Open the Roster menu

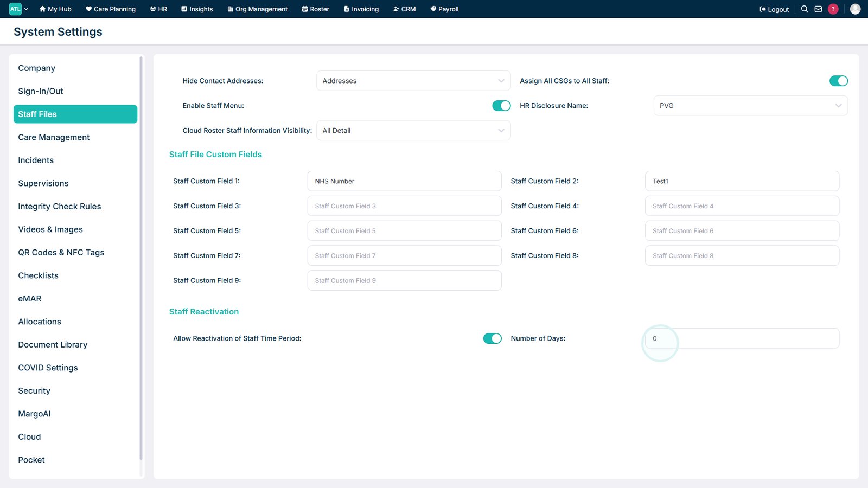[316, 9]
